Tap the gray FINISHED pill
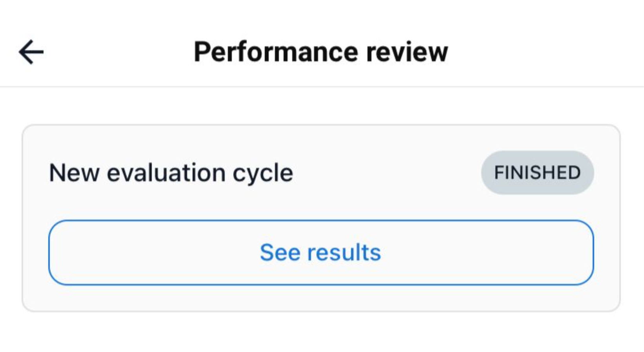644x352 pixels. pyautogui.click(x=537, y=172)
